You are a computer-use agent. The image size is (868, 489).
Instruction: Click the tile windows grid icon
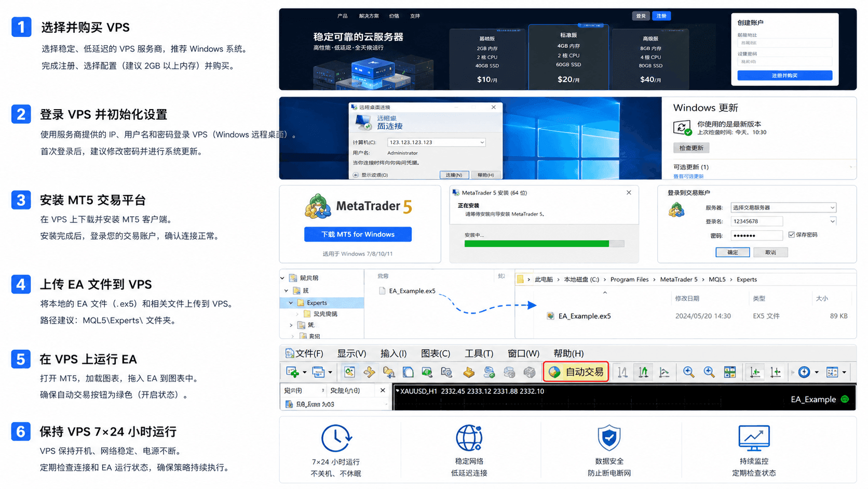click(x=730, y=372)
